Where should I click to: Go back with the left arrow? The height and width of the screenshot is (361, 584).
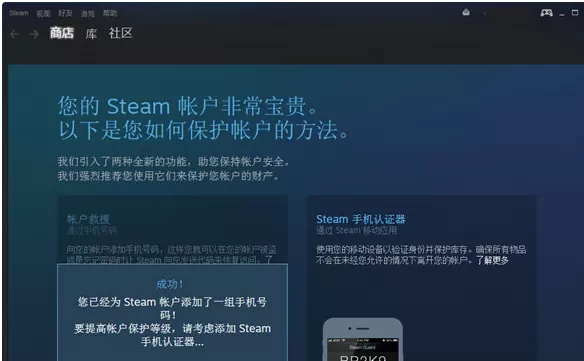click(x=15, y=34)
